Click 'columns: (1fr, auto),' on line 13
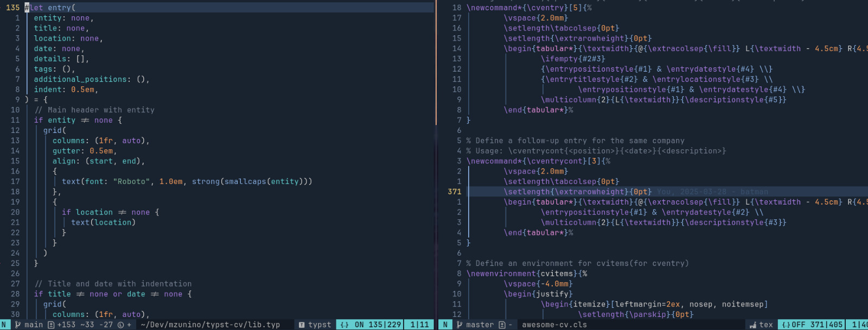Viewport: 868px width, 330px height. (101, 141)
